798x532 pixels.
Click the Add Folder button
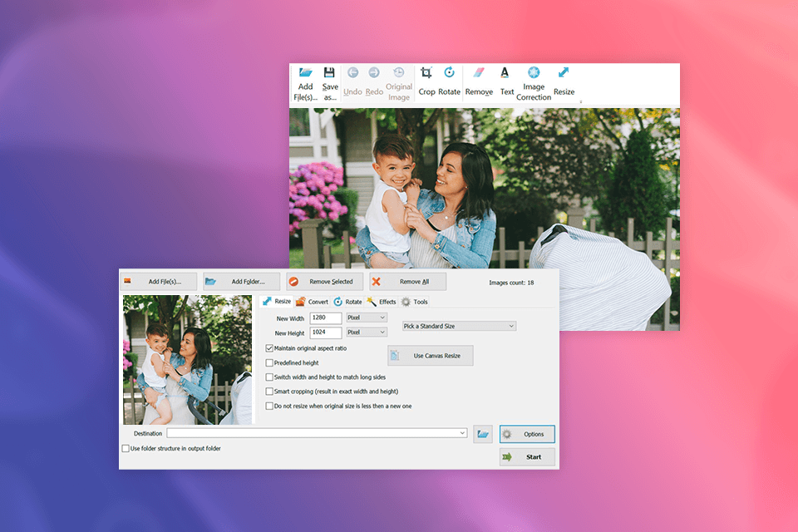point(242,282)
